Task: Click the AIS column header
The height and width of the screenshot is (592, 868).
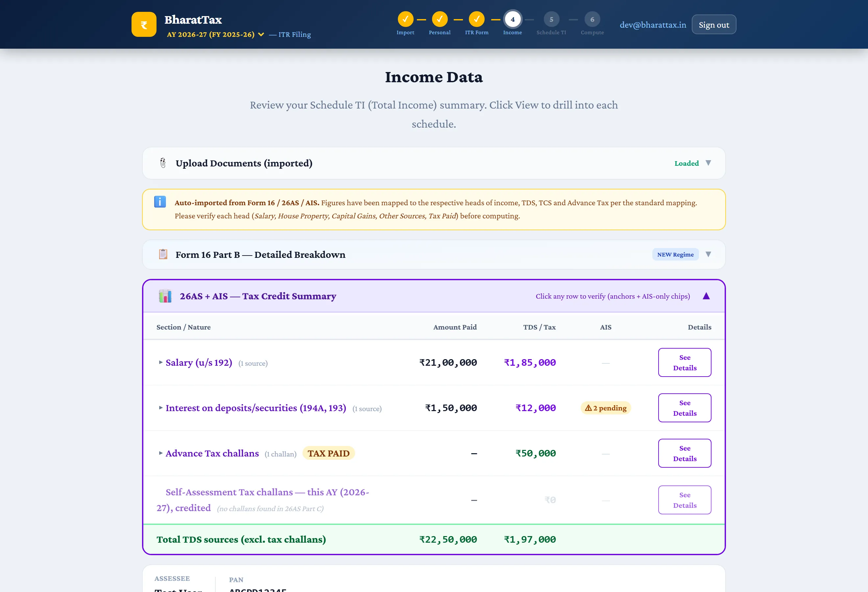Action: [605, 327]
